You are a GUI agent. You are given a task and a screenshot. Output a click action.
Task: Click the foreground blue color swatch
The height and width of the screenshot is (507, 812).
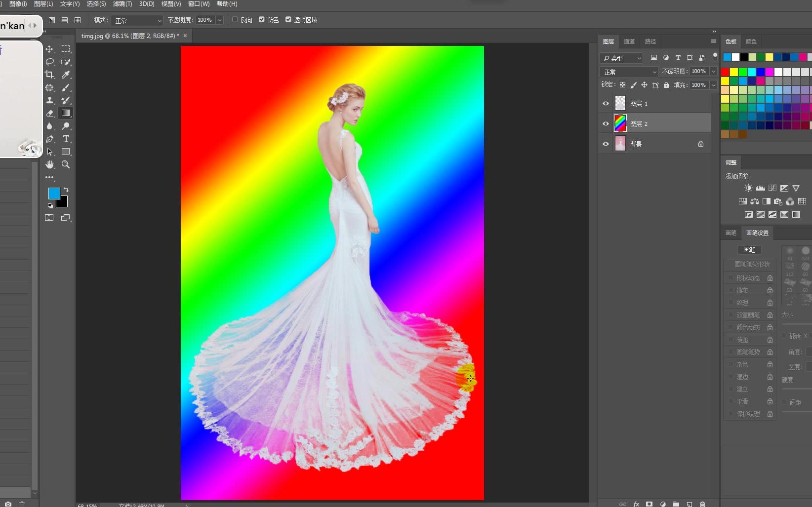point(54,194)
